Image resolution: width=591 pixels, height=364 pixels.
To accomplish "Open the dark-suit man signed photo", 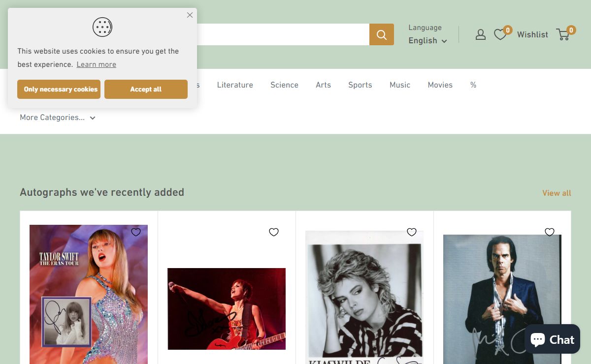I will [502, 299].
